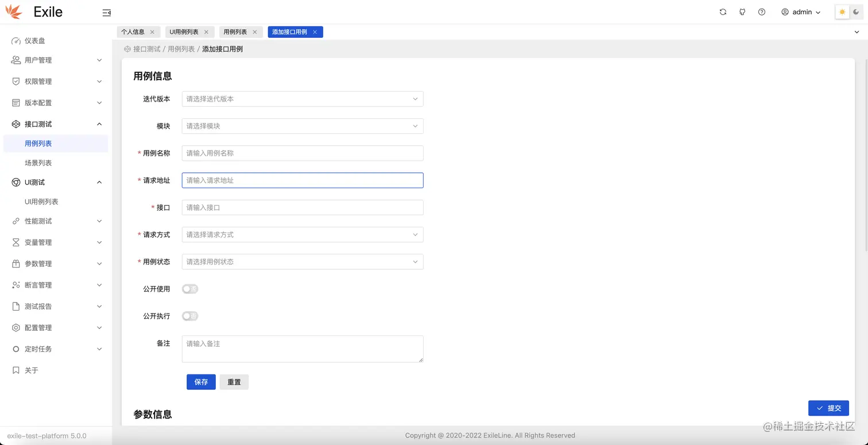Open the 模块 dropdown
Screen dimensions: 868x445
[303, 126]
